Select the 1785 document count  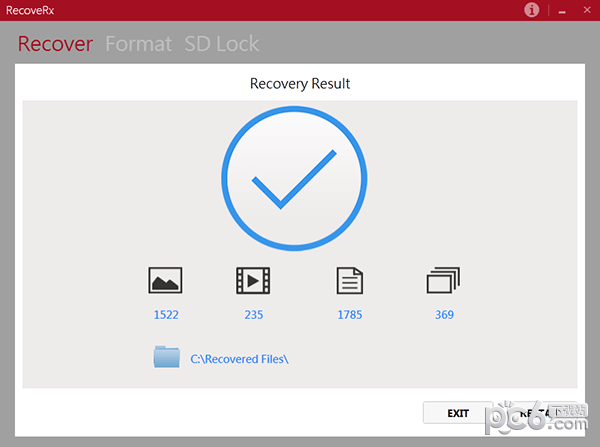point(350,315)
